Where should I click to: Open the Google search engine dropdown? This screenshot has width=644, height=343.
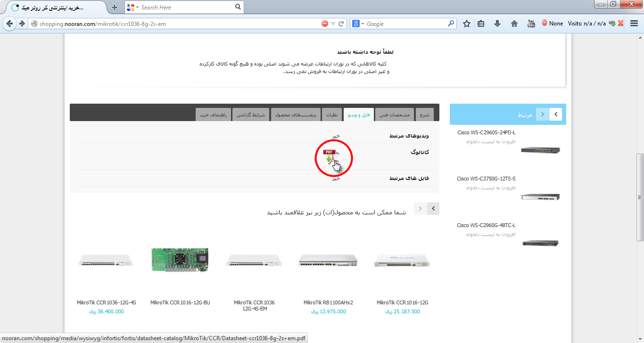[x=358, y=24]
